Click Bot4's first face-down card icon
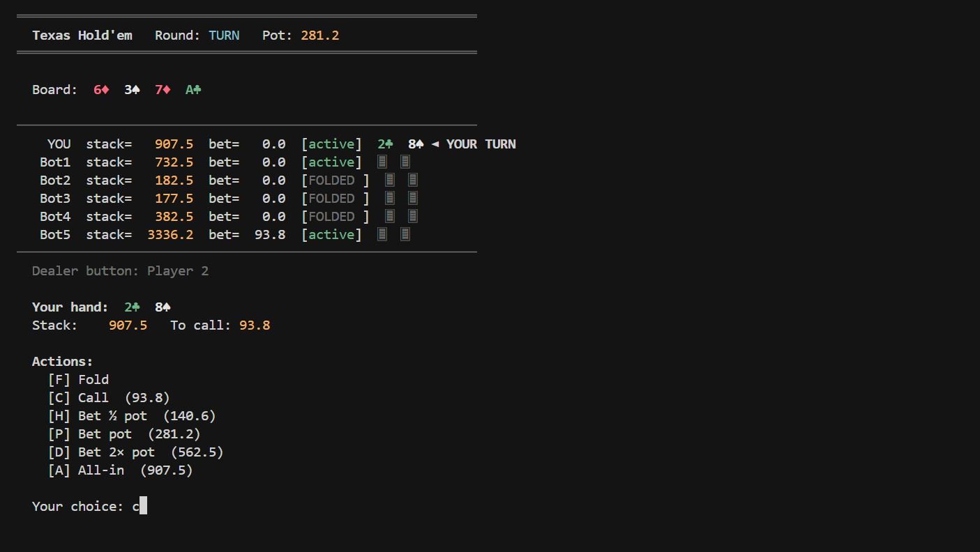The height and width of the screenshot is (552, 980). click(x=390, y=217)
